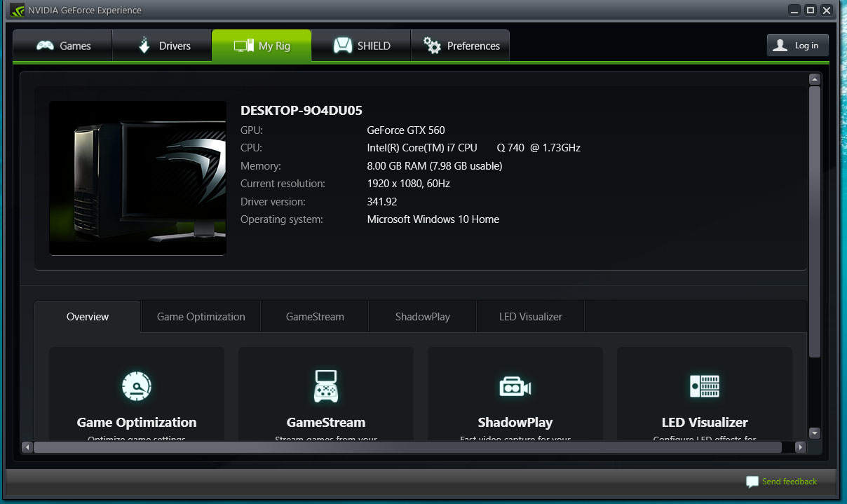Screen dimensions: 847x504
Task: Click the vertical scrollbar up arrow
Action: click(x=814, y=79)
